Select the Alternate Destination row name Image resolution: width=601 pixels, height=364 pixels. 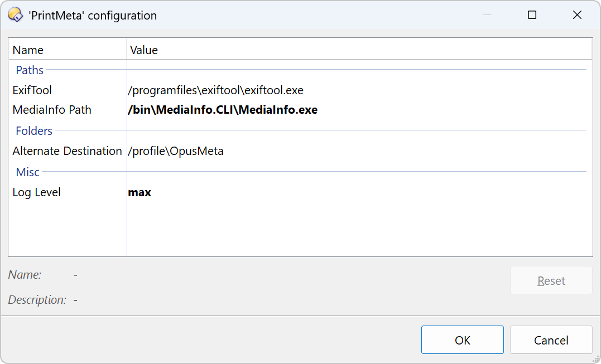67,151
